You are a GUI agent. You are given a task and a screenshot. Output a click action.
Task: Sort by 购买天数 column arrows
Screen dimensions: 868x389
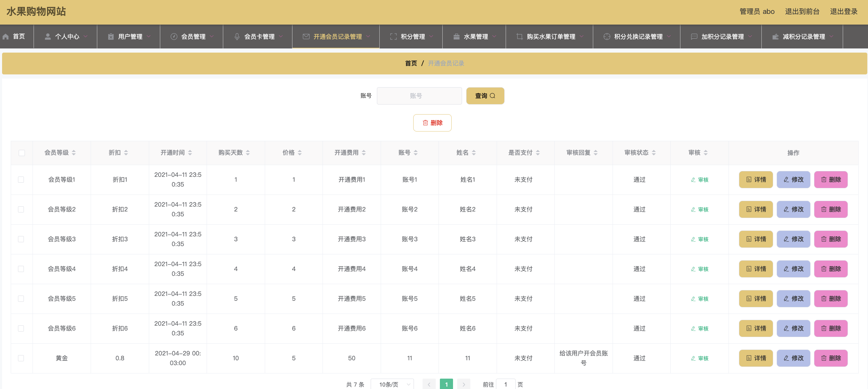248,153
